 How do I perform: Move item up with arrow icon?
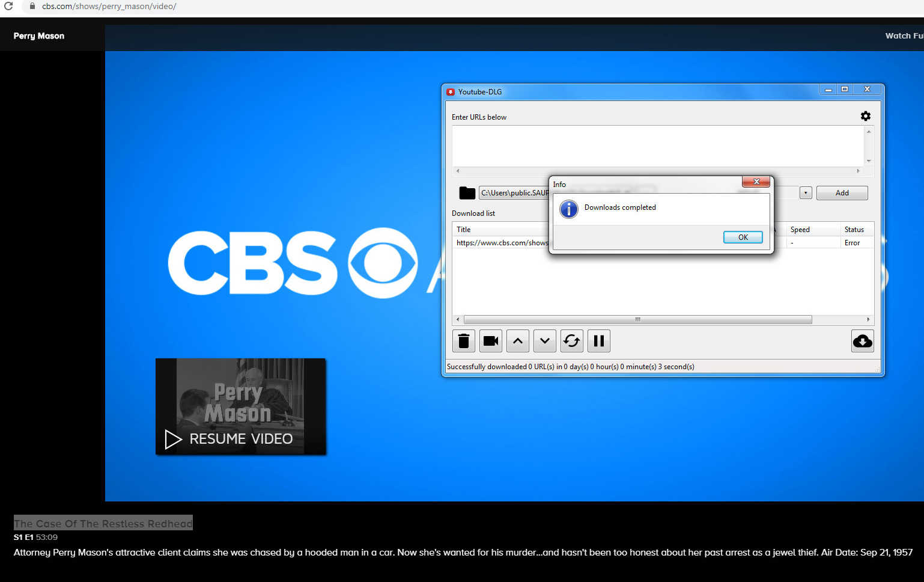[x=518, y=341]
